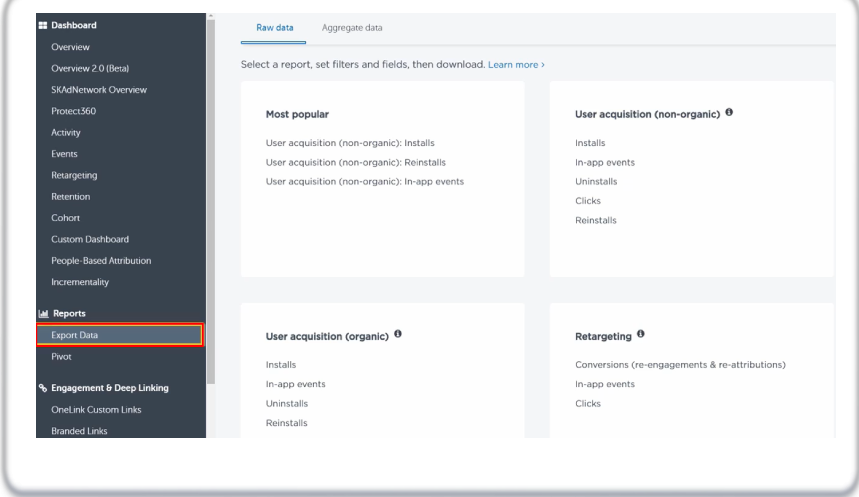Switch to the Raw data tab
The height and width of the screenshot is (497, 859).
point(274,28)
